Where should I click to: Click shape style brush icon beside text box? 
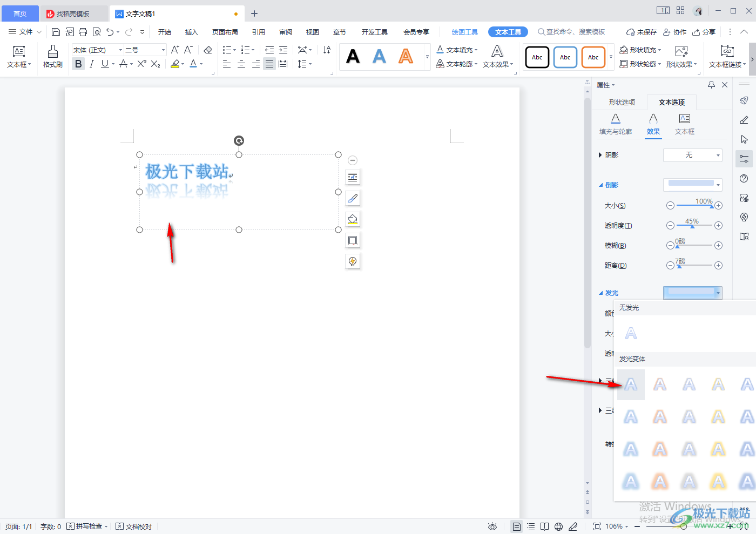click(353, 198)
